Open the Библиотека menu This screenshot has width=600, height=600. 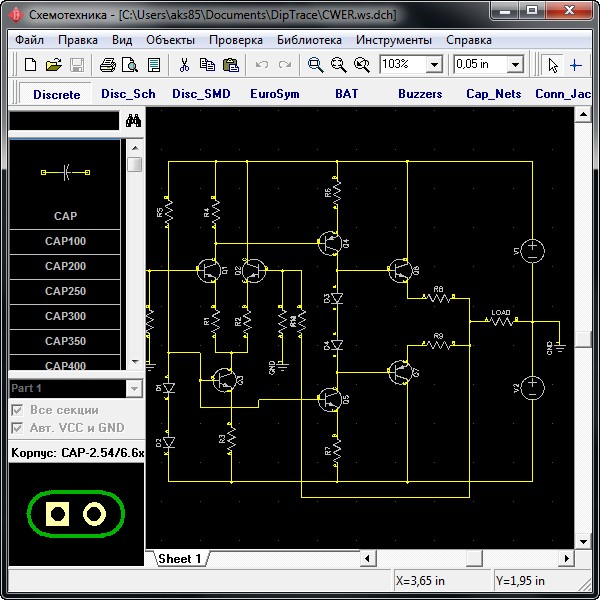point(309,40)
